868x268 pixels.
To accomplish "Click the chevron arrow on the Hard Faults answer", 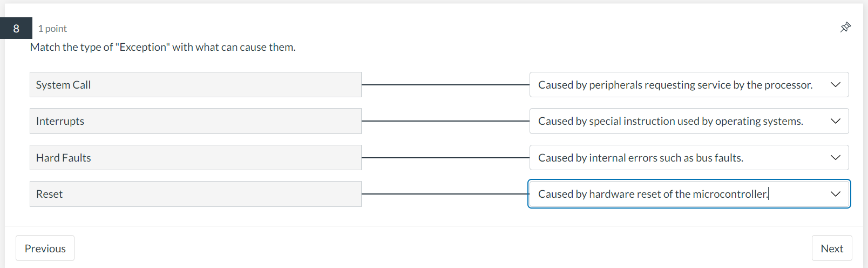I will (836, 158).
